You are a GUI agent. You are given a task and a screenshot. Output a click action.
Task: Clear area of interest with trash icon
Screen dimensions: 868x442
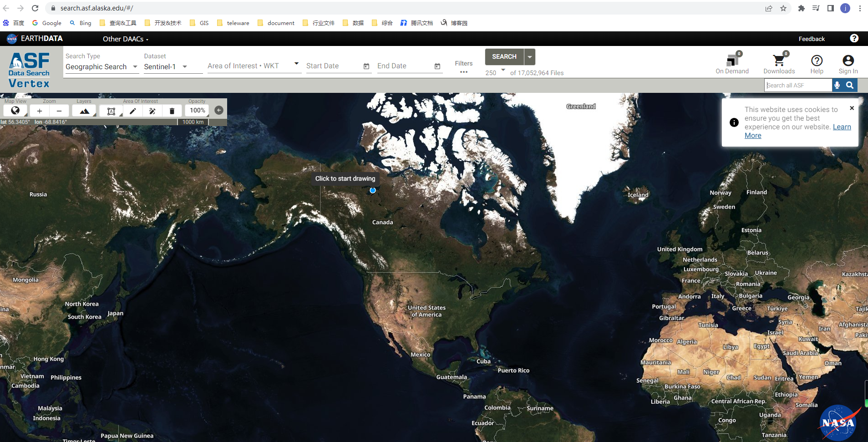click(x=172, y=111)
